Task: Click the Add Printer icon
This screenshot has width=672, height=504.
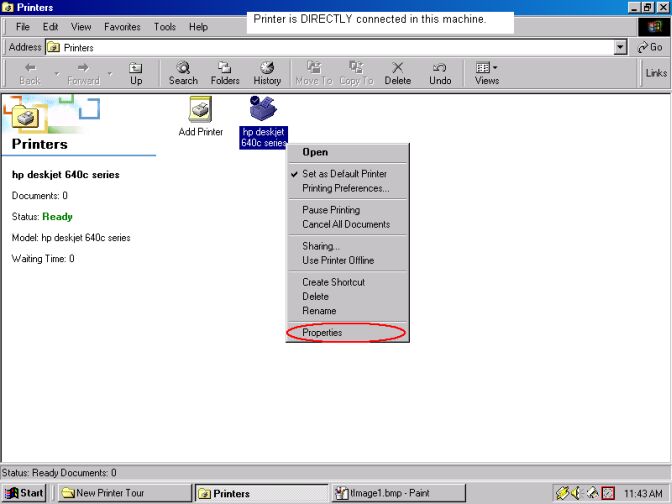Action: click(200, 110)
